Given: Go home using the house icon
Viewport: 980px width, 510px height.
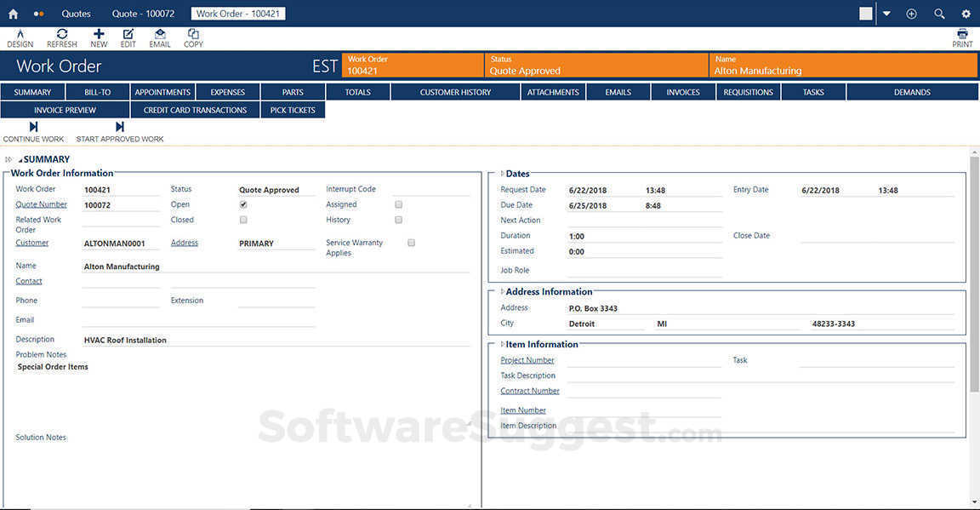Looking at the screenshot, I should [12, 13].
